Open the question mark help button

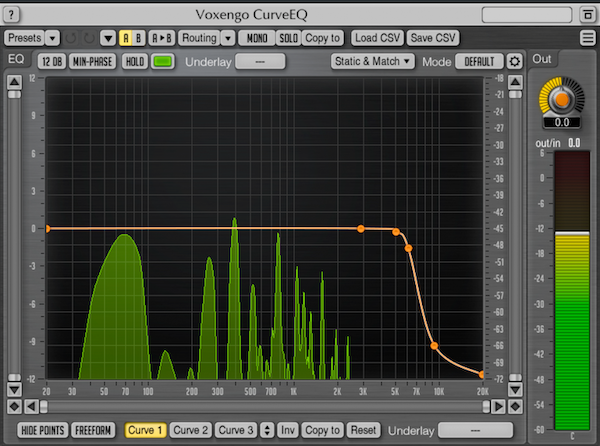(11, 15)
